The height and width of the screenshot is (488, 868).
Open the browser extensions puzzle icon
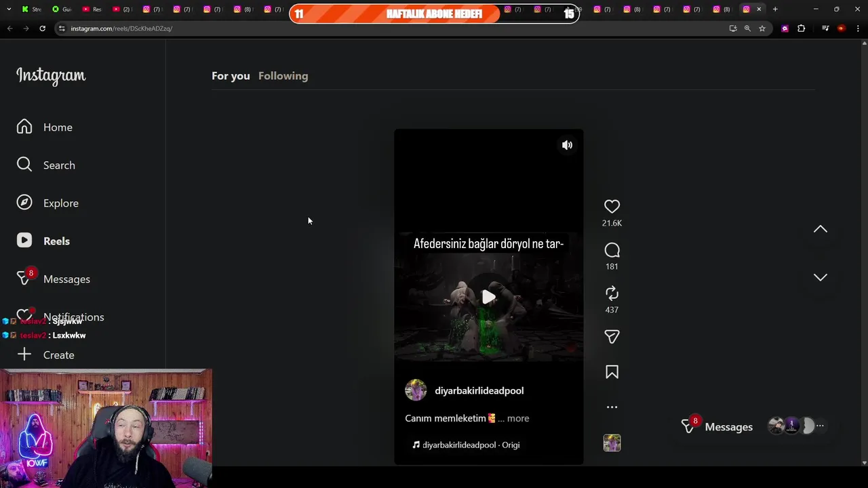point(802,28)
